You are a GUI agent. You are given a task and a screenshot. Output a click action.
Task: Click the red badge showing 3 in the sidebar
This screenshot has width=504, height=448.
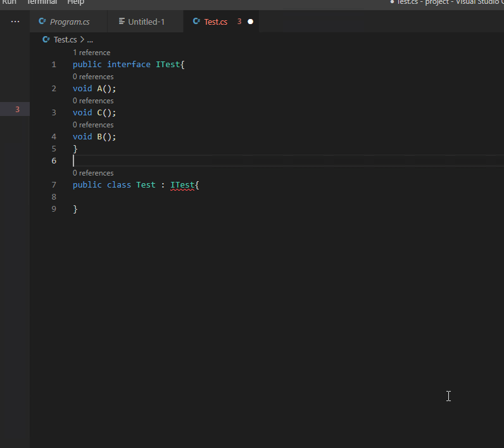tap(17, 110)
